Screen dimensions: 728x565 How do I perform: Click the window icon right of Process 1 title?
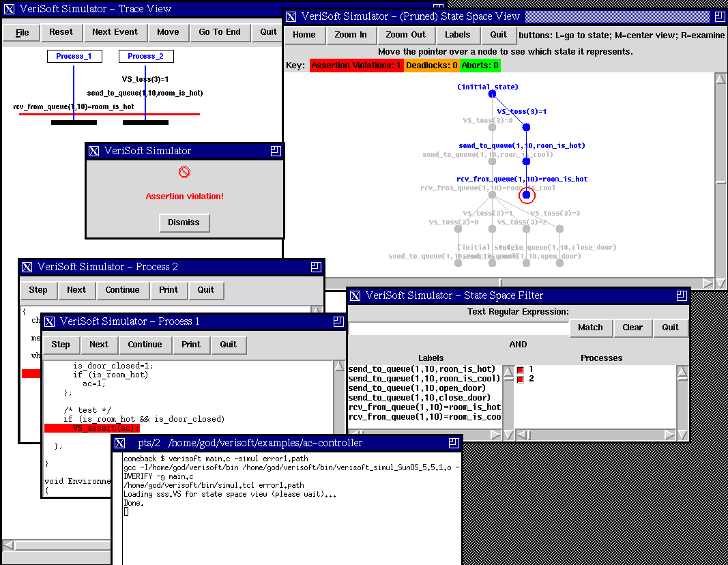click(x=339, y=321)
